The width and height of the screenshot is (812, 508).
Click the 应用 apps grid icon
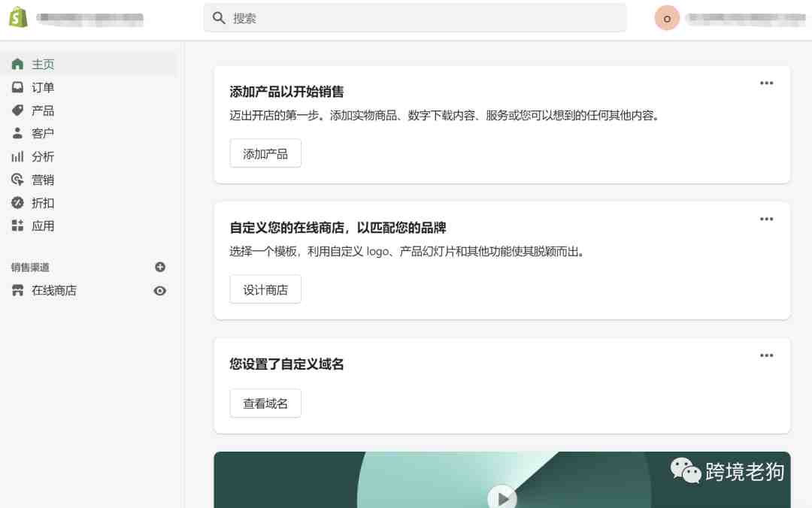[17, 225]
